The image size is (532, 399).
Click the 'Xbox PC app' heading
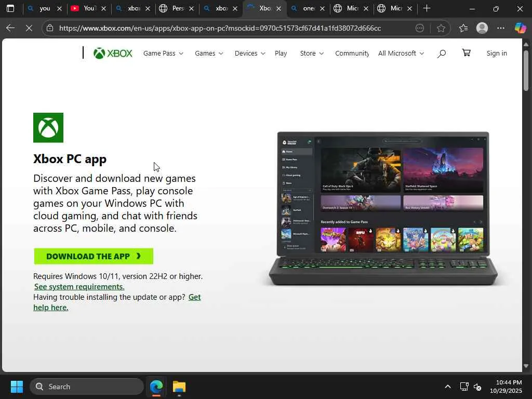(70, 159)
